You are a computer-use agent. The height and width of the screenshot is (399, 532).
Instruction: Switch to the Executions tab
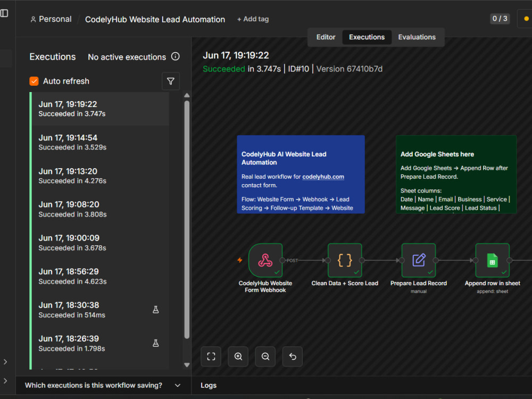point(367,37)
